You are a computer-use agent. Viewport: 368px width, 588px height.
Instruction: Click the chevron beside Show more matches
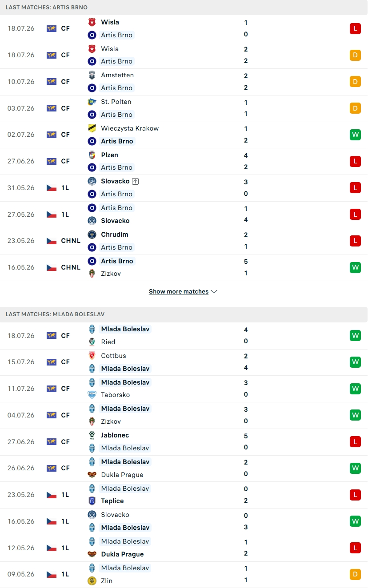(214, 292)
